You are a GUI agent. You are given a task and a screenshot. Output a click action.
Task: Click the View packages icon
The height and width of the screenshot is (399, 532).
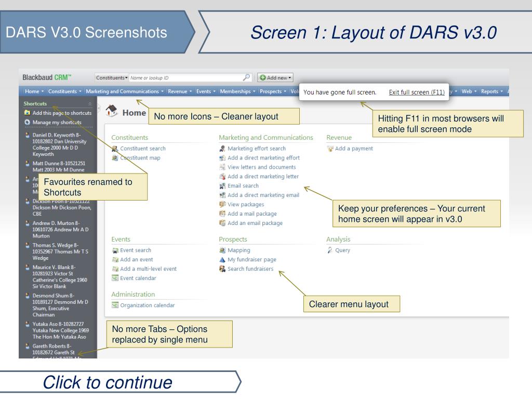tap(222, 204)
